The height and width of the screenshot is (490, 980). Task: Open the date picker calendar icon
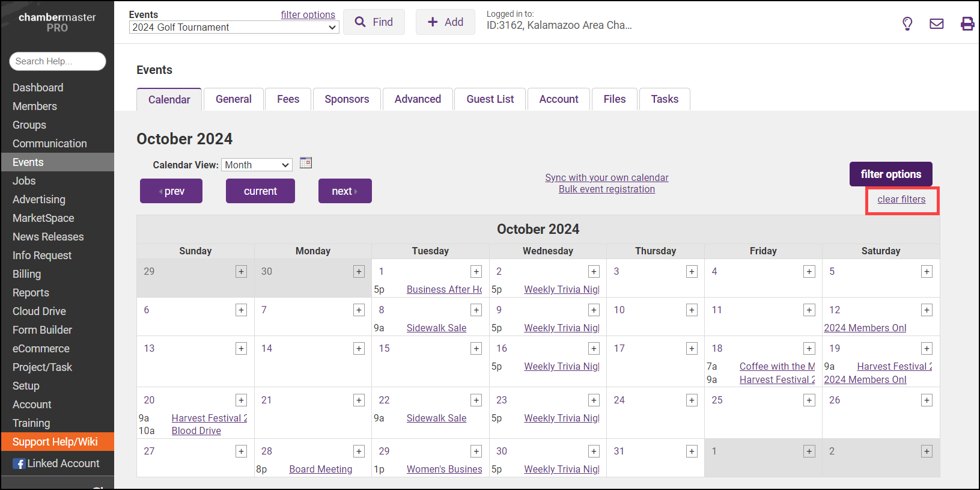306,163
